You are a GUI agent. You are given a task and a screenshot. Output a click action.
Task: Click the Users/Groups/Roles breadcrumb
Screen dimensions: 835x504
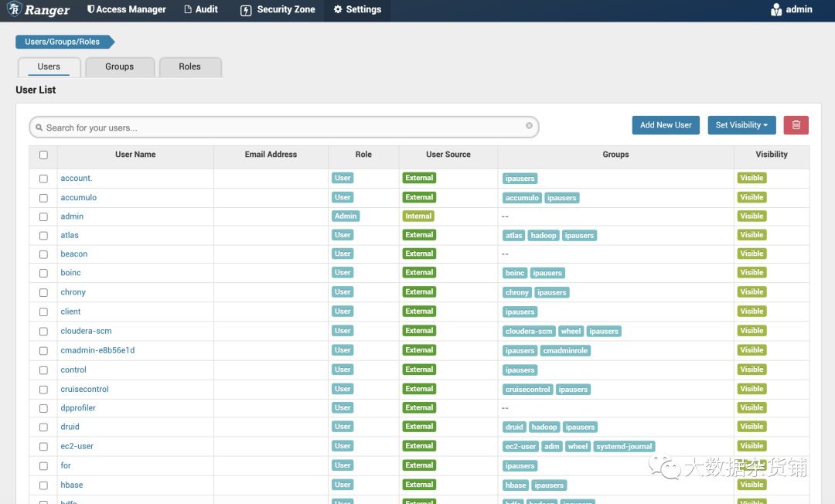[63, 42]
